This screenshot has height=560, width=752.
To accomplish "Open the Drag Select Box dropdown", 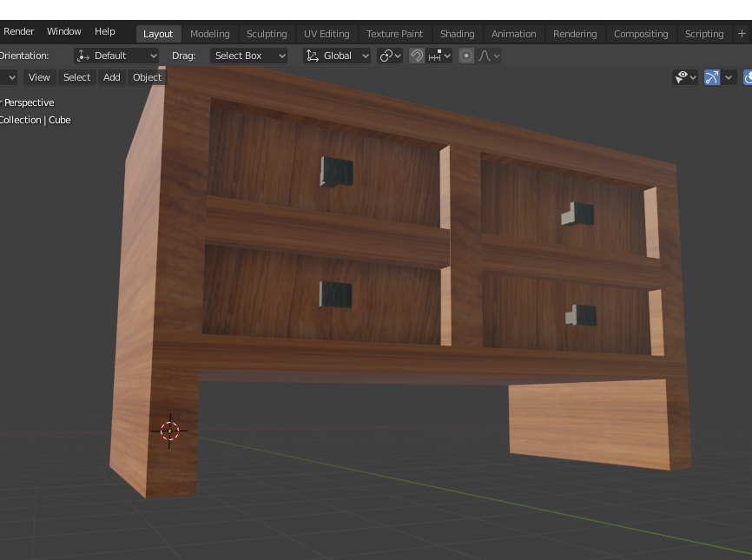I will pyautogui.click(x=249, y=56).
